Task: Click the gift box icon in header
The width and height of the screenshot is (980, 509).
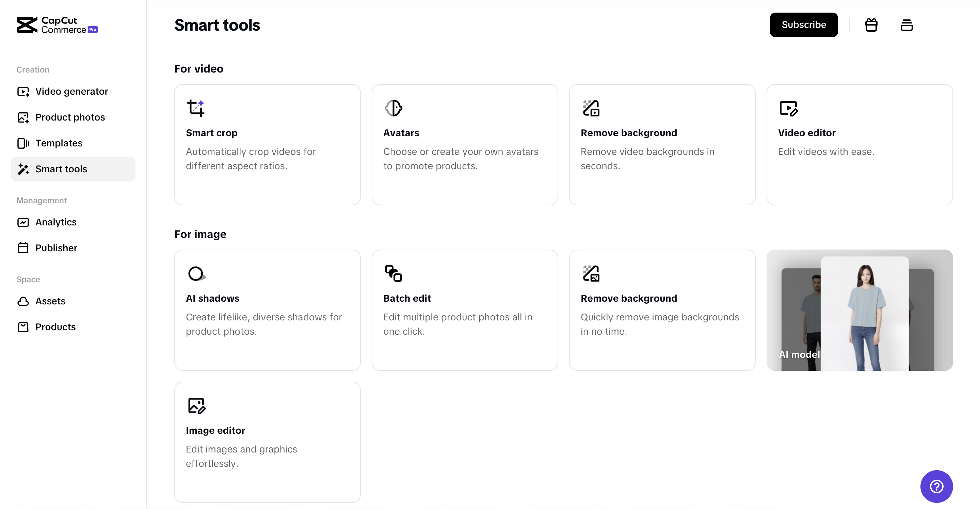Action: coord(871,25)
